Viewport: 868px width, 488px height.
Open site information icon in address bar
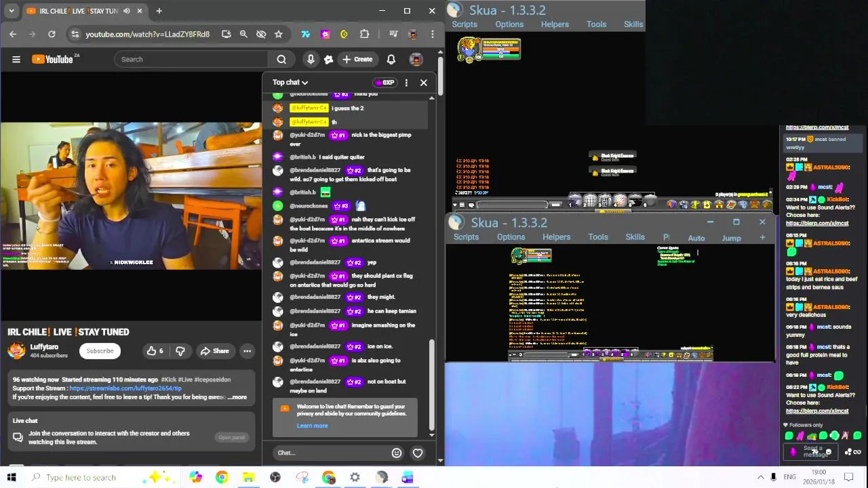click(x=75, y=34)
